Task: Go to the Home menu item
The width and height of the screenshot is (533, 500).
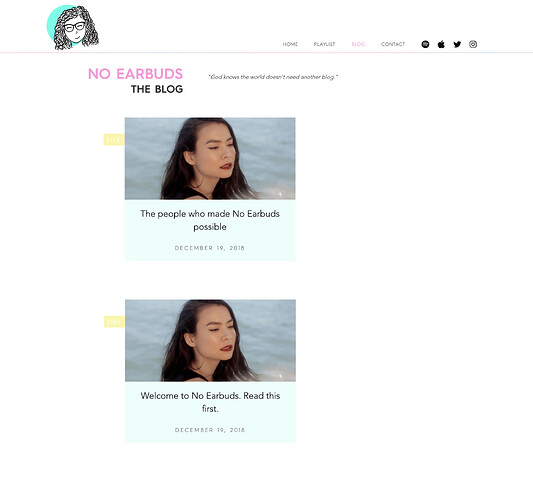Action: click(290, 44)
